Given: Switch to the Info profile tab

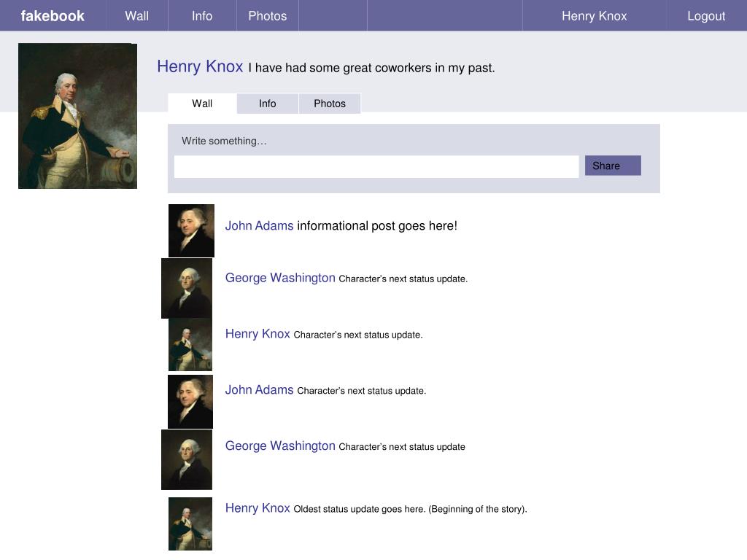Looking at the screenshot, I should click(x=267, y=104).
